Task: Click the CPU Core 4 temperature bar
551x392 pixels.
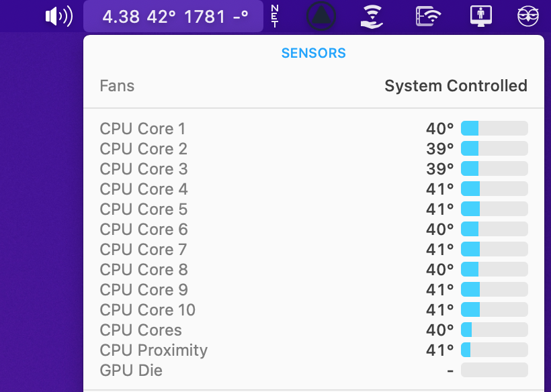Action: point(494,189)
